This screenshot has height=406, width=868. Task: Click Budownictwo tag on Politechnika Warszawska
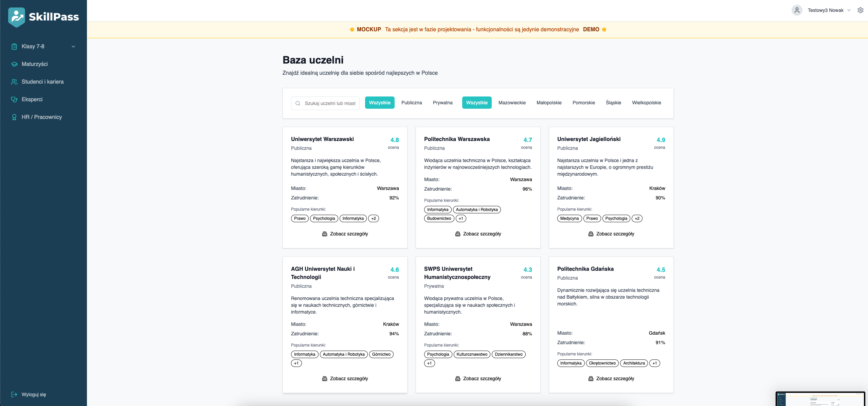click(439, 218)
